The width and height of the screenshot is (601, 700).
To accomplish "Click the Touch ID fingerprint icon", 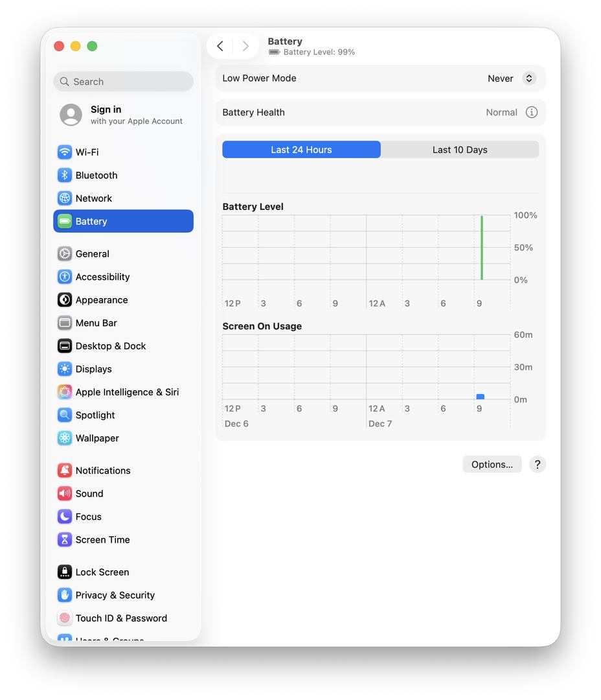I will 65,618.
